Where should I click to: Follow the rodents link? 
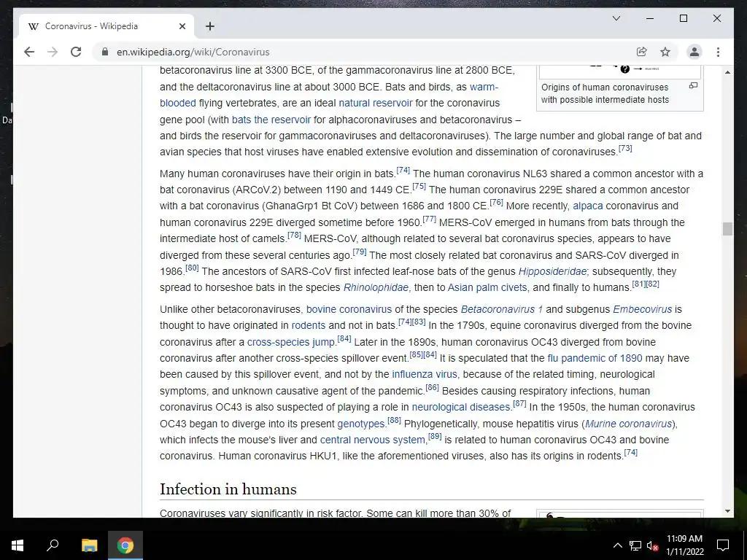tap(309, 326)
